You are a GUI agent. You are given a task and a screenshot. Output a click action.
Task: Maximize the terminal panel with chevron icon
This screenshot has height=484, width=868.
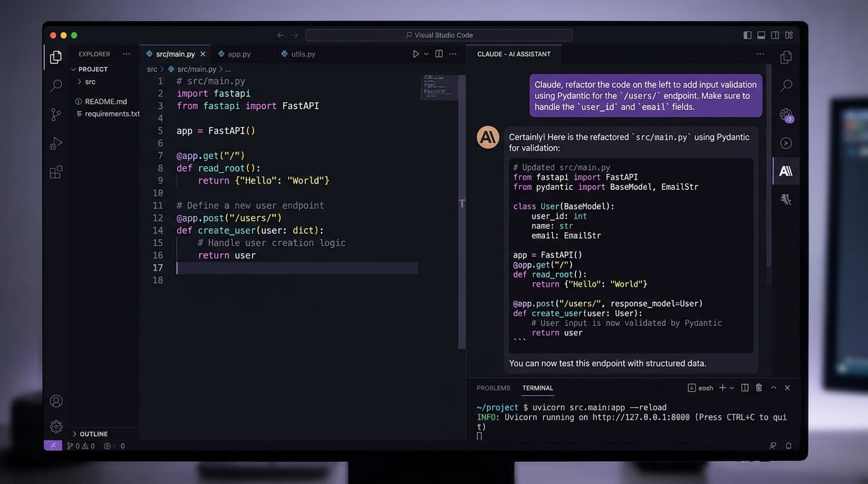pos(773,388)
